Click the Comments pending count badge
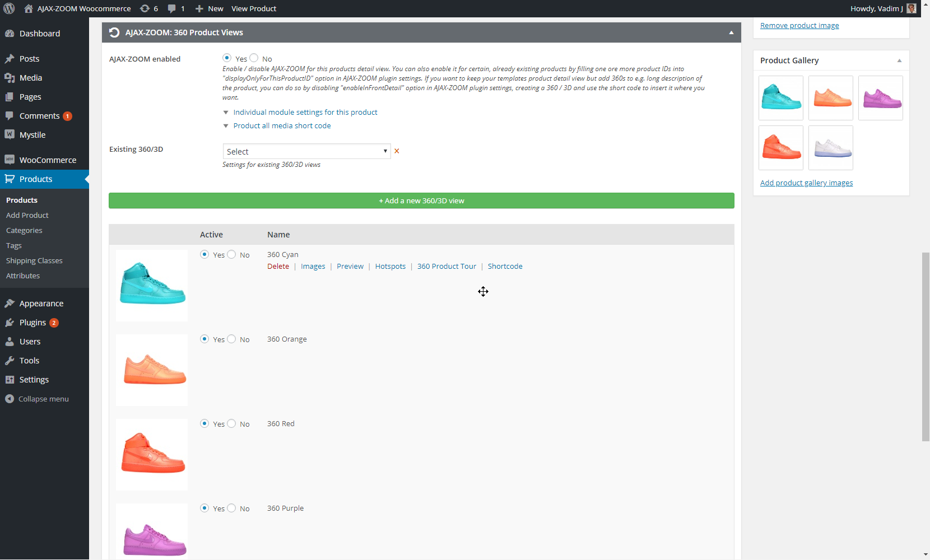 67,116
